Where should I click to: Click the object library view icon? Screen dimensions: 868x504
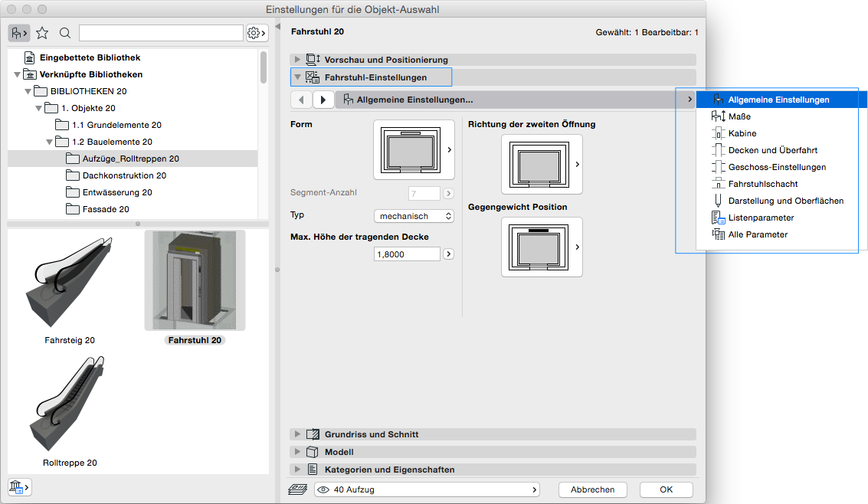coord(18,33)
